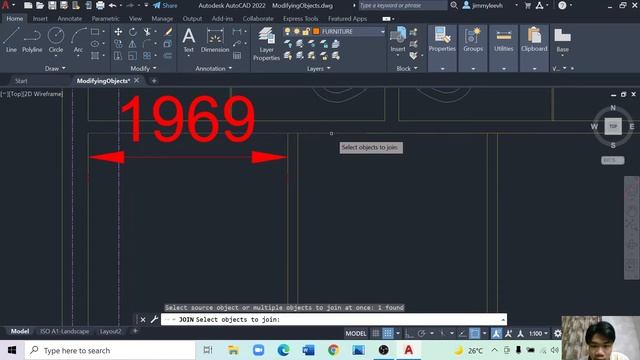This screenshot has height=360, width=640.
Task: Select the Ellipse tool
Action: tap(95, 44)
